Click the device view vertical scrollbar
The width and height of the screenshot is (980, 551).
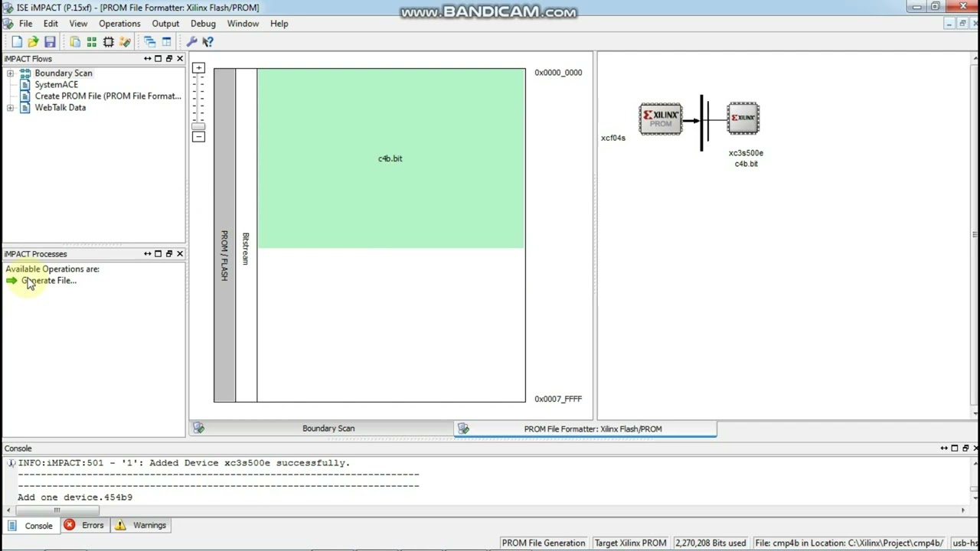(x=975, y=235)
